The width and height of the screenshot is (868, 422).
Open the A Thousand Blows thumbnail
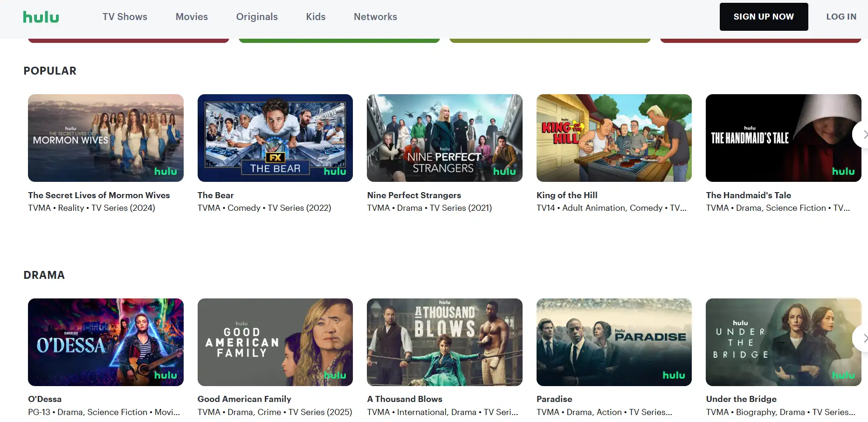pos(445,342)
